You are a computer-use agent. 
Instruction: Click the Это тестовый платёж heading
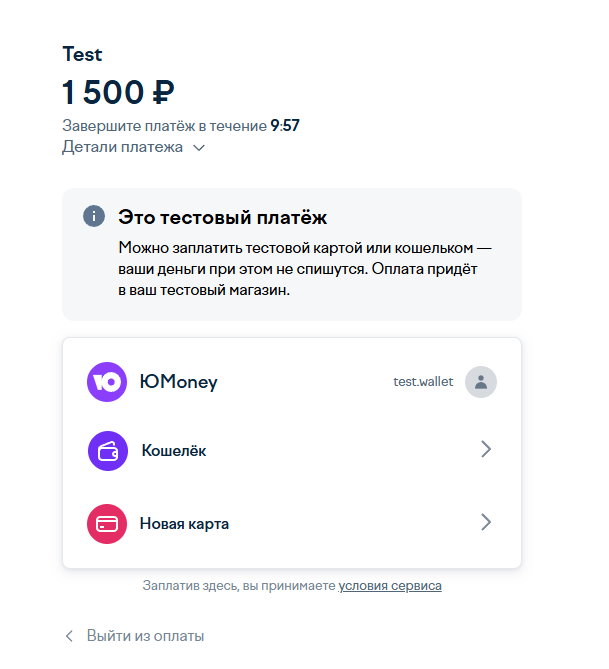223,217
